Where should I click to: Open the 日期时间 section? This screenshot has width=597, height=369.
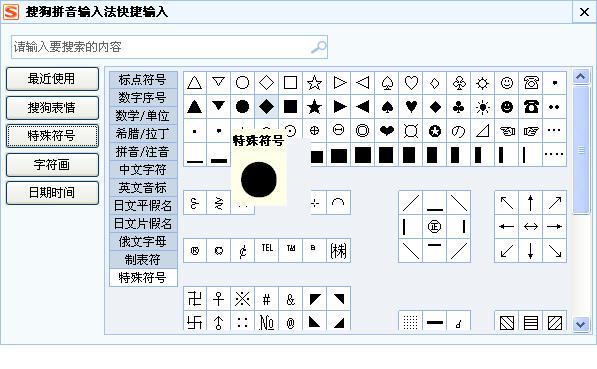(52, 193)
